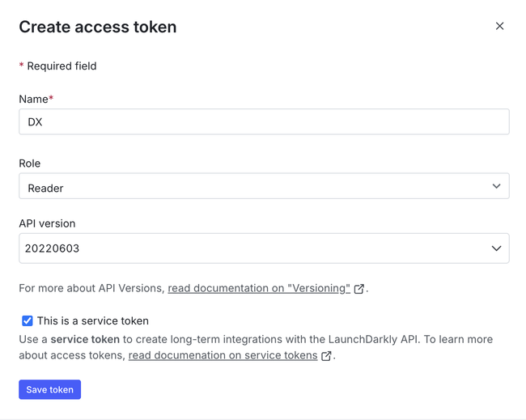Click the Name input field containing DX
Viewport: 526px width, 420px height.
coord(264,121)
